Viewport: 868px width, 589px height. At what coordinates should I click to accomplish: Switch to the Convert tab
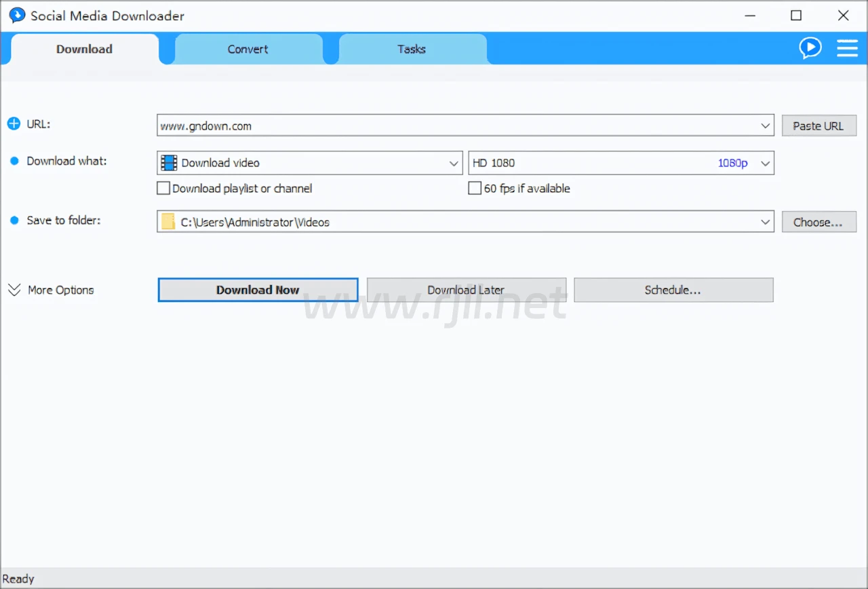coord(248,49)
